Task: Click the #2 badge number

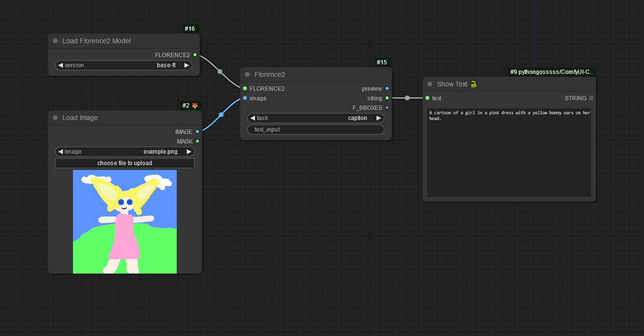Action: pos(186,106)
